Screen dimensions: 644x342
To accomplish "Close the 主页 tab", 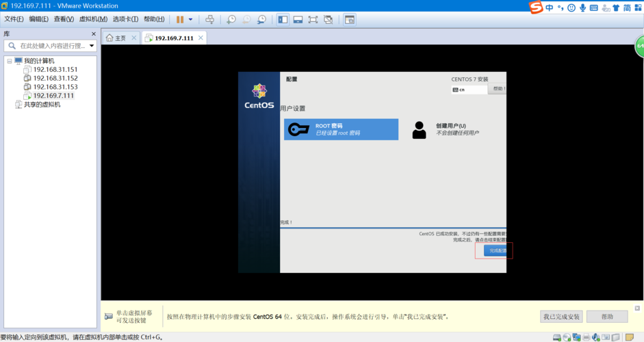I will coord(134,38).
